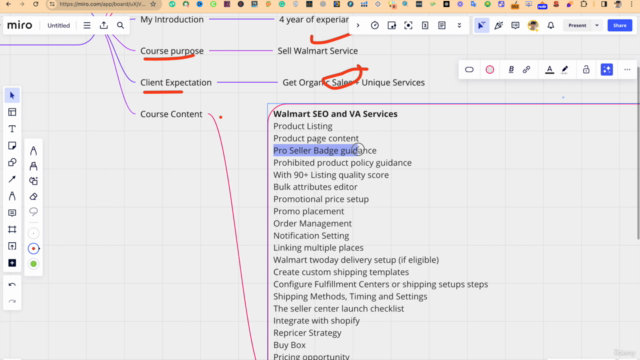Click the My Introduction node
This screenshot has height=360, width=640.
172,19
